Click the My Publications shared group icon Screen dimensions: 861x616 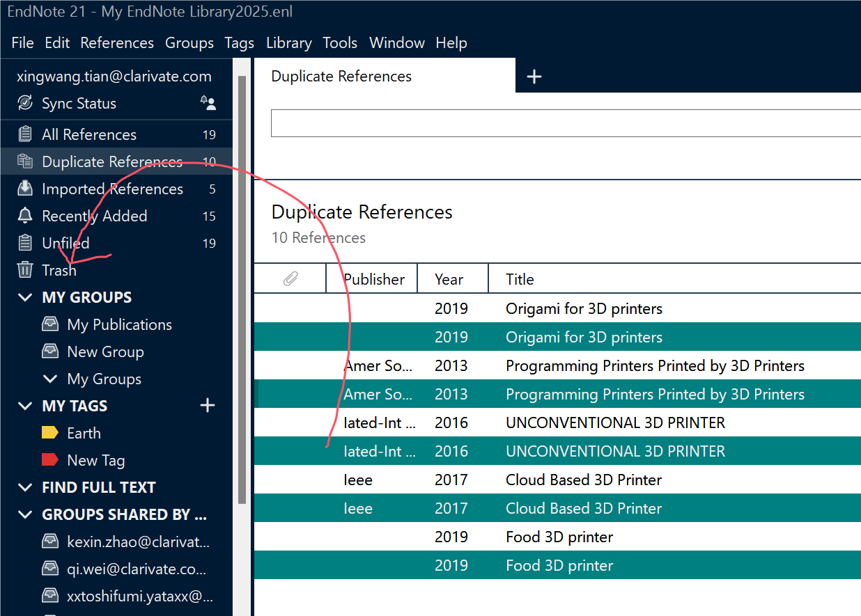click(x=49, y=324)
